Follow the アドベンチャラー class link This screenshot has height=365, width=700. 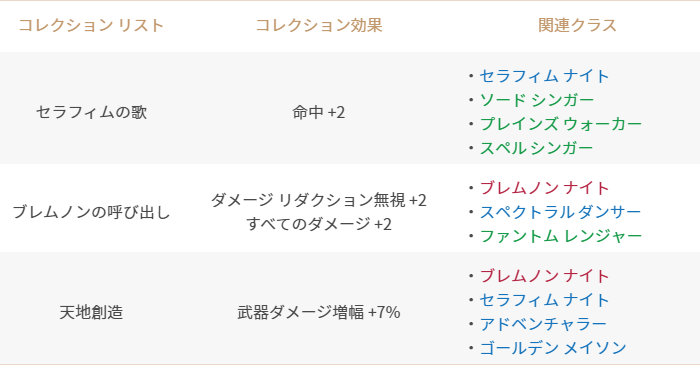[x=543, y=324]
